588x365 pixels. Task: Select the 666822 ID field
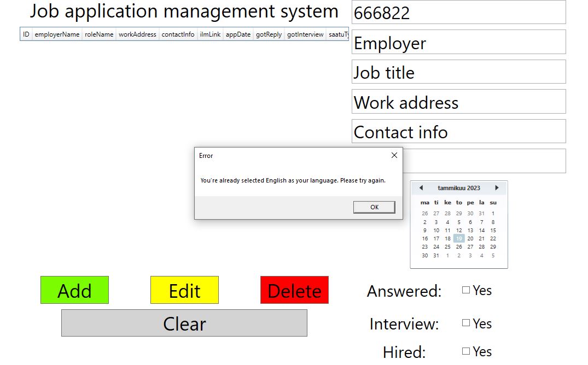[459, 13]
